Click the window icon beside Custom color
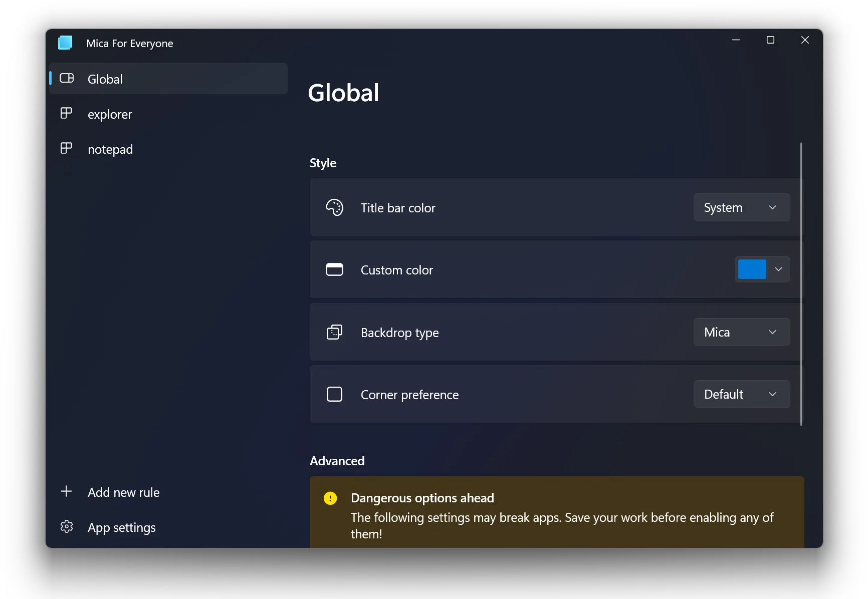868x599 pixels. click(x=334, y=269)
